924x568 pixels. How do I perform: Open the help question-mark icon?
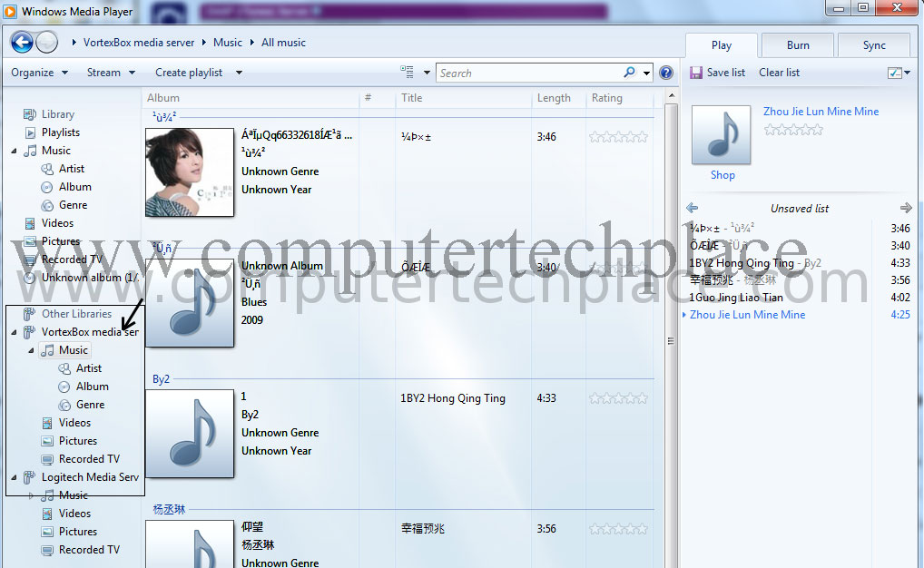click(666, 73)
